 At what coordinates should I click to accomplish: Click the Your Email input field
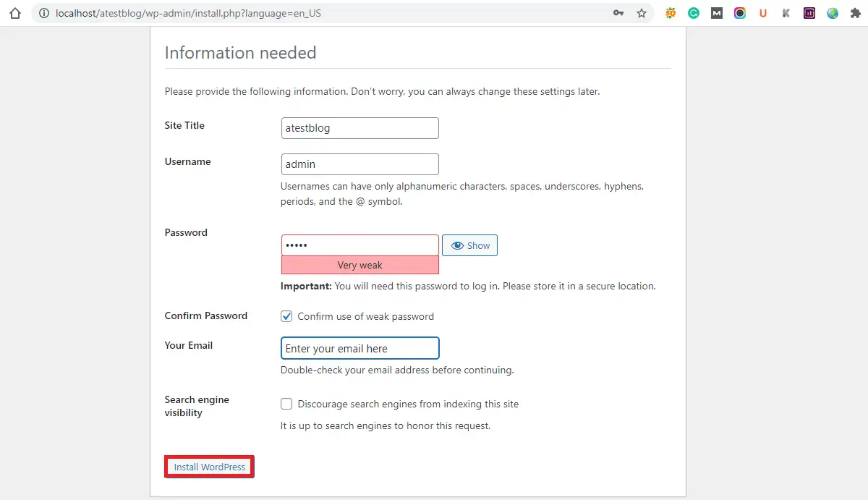pos(359,348)
